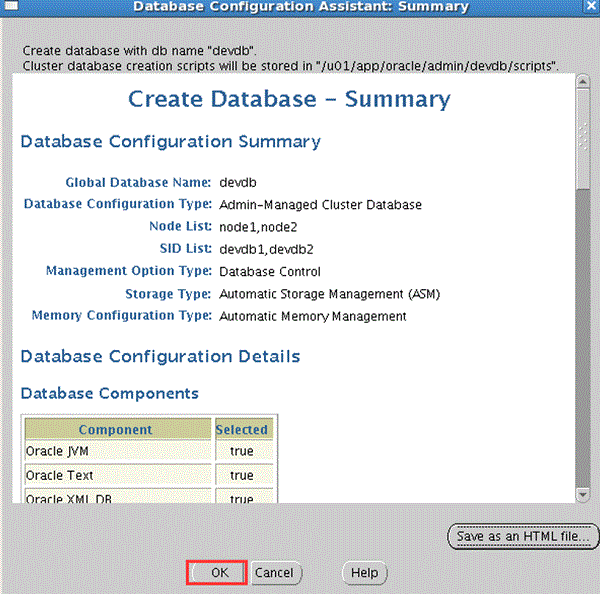Image resolution: width=600 pixels, height=594 pixels.
Task: Click Automatic Memory Management value
Action: pyautogui.click(x=313, y=316)
